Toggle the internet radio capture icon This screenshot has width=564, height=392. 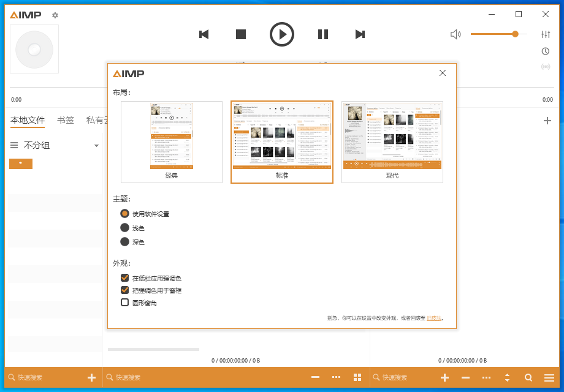click(x=546, y=67)
